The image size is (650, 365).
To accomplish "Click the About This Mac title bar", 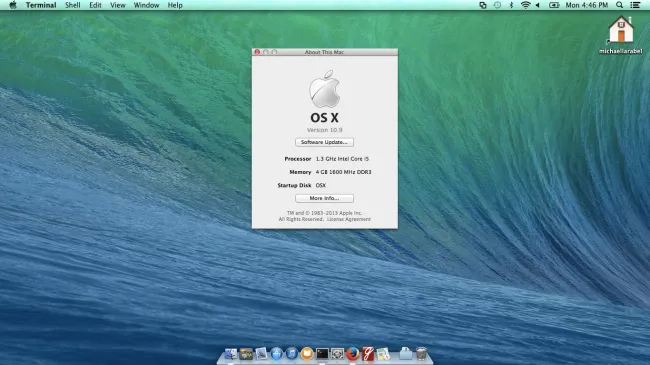I will point(325,52).
